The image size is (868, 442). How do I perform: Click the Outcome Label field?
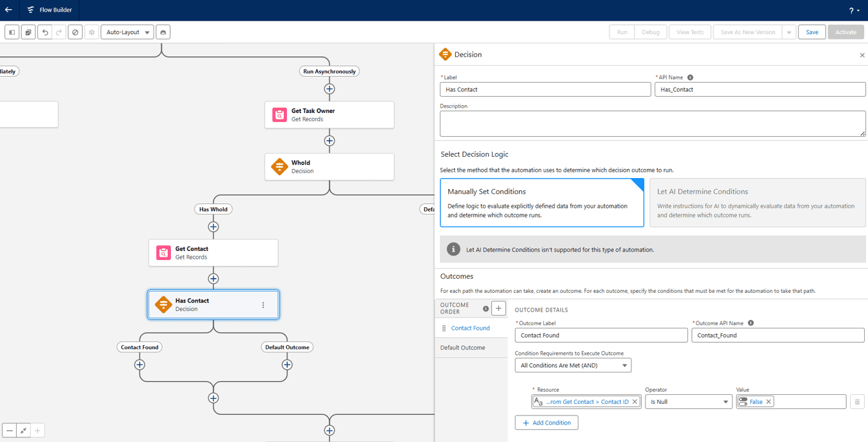click(x=601, y=336)
